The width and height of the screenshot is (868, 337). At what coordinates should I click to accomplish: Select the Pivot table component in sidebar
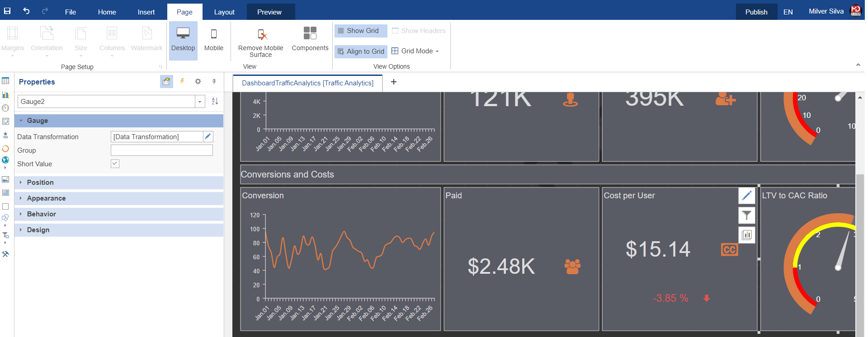point(5,121)
